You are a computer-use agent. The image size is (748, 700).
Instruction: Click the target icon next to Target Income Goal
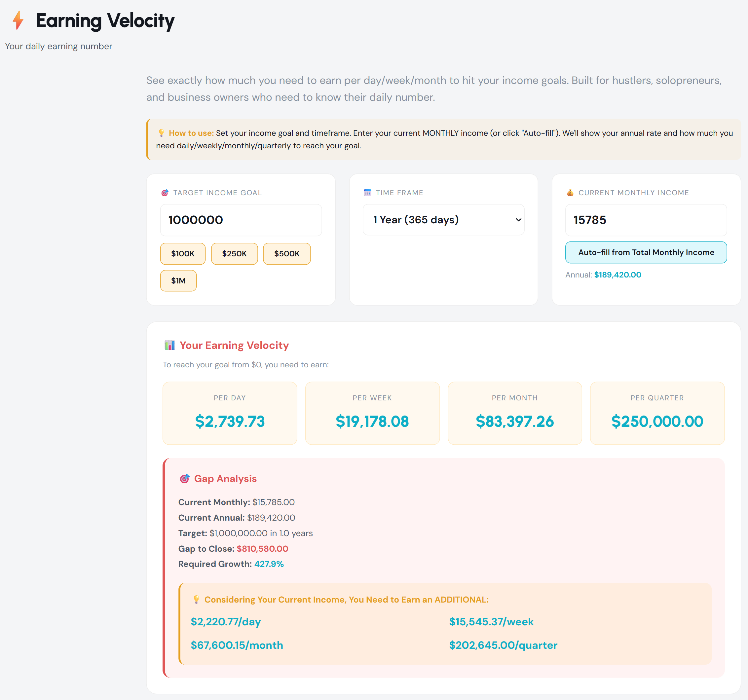(x=165, y=192)
